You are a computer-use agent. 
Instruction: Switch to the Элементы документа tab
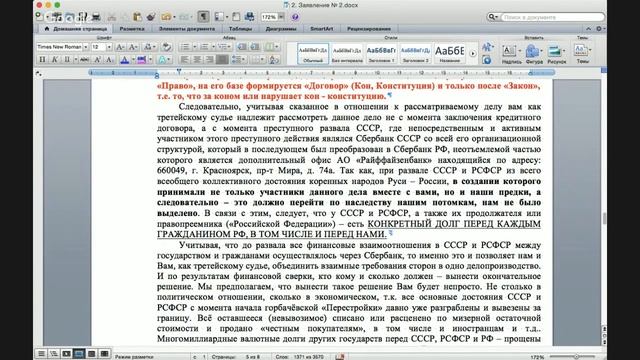tap(187, 29)
